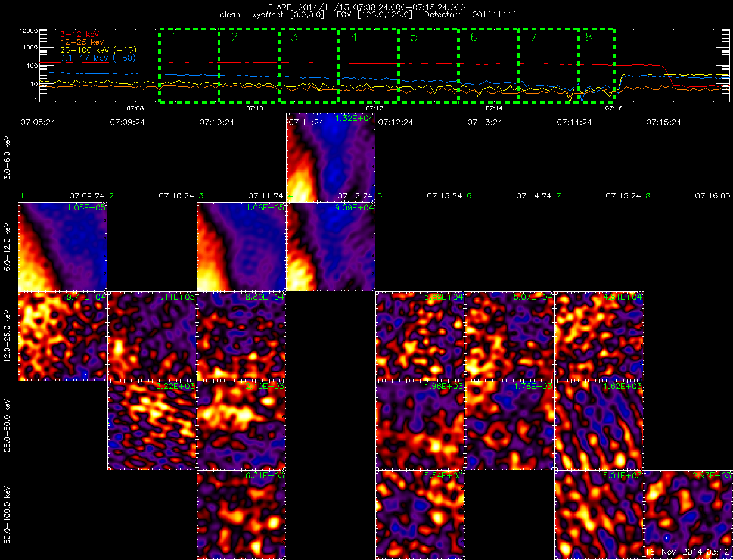The width and height of the screenshot is (733, 560).
Task: Pick the 12-25 keV image labeled 9.71E+04
Action: click(63, 336)
